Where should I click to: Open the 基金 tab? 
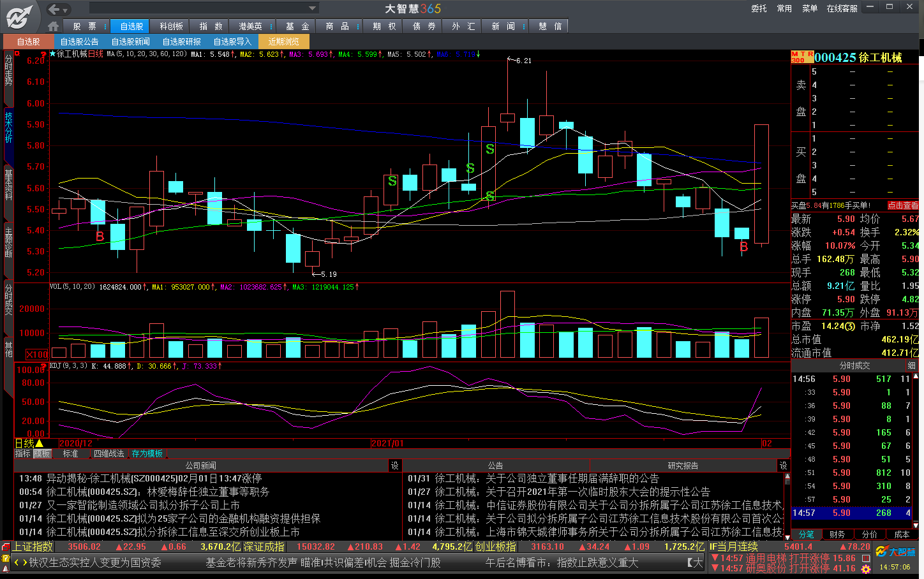297,26
